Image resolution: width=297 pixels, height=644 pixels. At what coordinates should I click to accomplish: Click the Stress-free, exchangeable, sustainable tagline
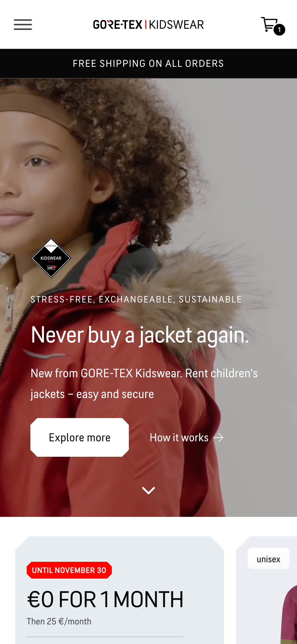pos(136,299)
